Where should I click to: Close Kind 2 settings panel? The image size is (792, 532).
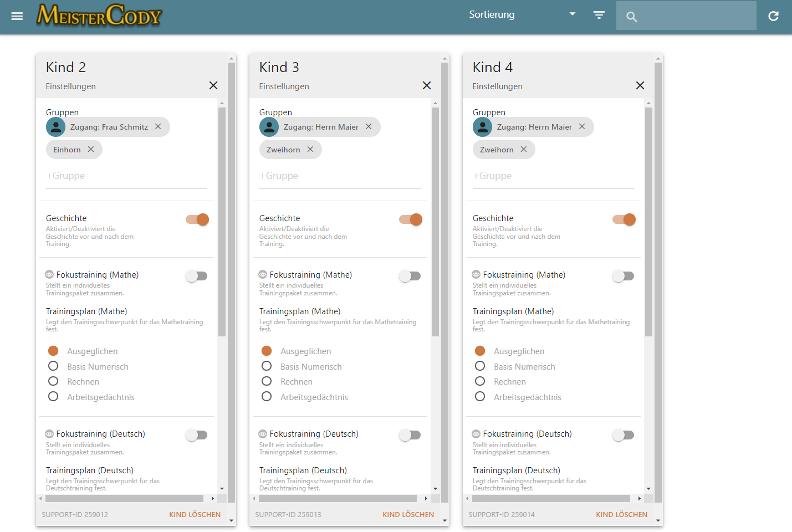213,85
